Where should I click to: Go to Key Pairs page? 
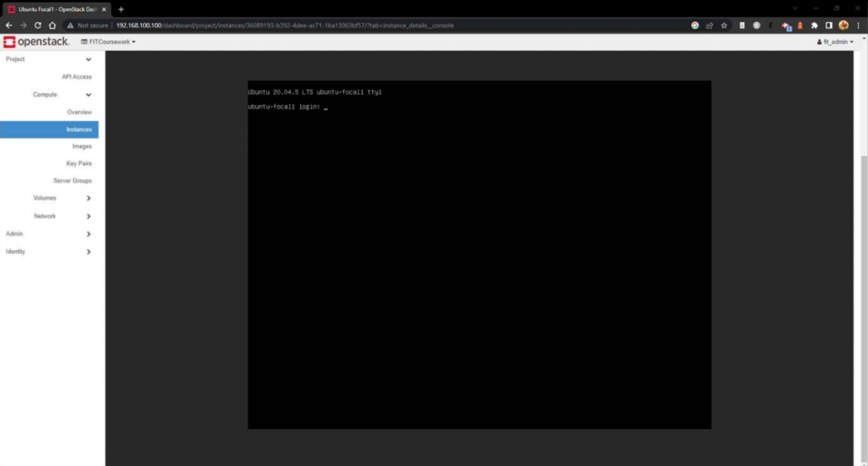click(79, 164)
